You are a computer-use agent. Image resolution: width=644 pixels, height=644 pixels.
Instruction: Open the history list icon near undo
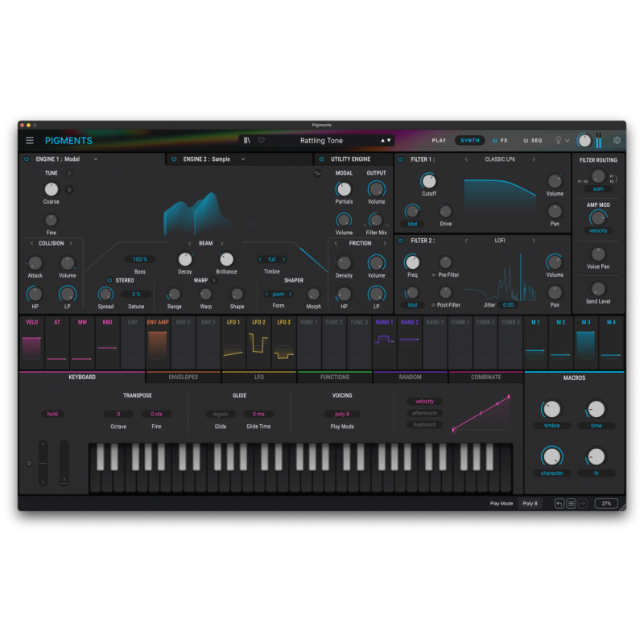click(571, 503)
